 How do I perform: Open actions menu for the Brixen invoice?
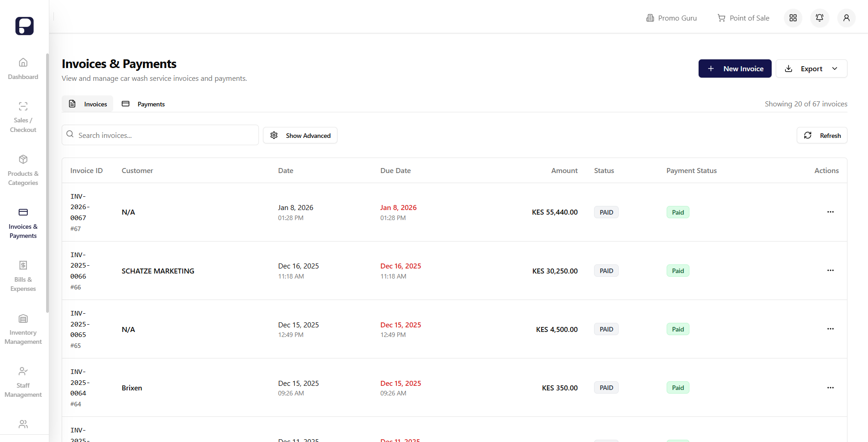(x=830, y=387)
